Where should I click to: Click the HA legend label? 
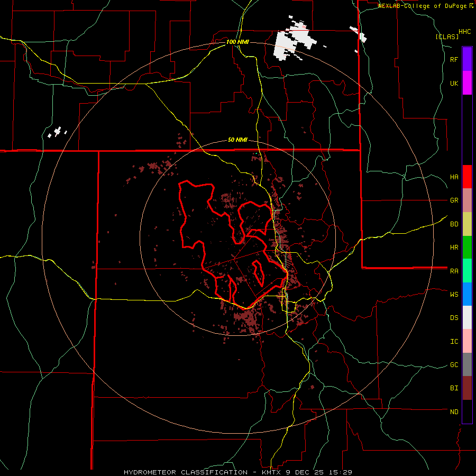pyautogui.click(x=454, y=177)
